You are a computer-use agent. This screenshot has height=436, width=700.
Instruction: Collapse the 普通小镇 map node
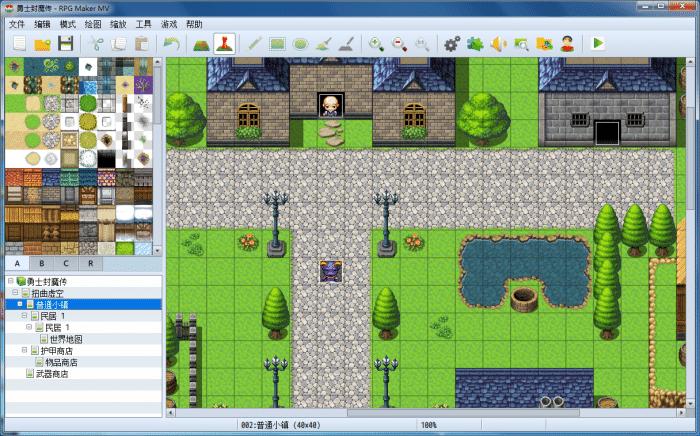click(x=20, y=304)
